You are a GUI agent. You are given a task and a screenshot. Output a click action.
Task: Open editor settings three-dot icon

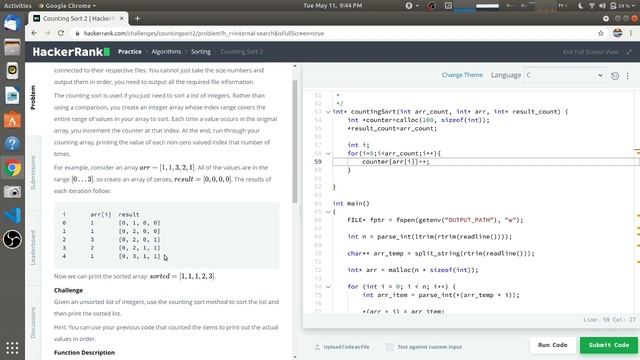[x=628, y=76]
